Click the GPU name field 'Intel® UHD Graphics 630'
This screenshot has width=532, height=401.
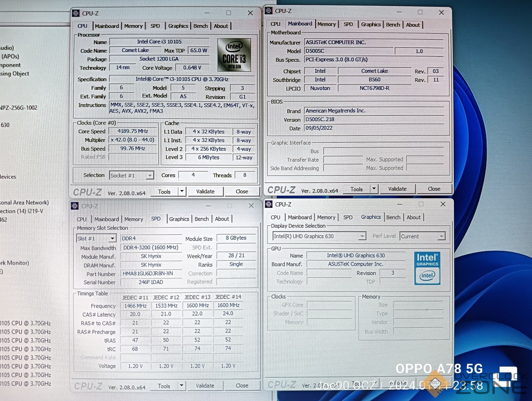[356, 255]
